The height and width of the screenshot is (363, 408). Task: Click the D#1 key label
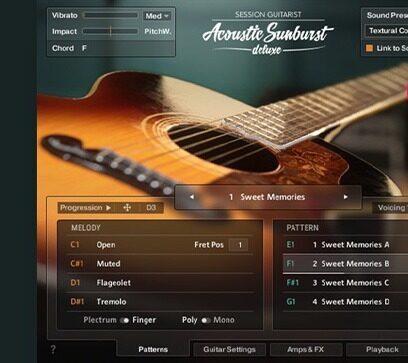click(x=77, y=302)
